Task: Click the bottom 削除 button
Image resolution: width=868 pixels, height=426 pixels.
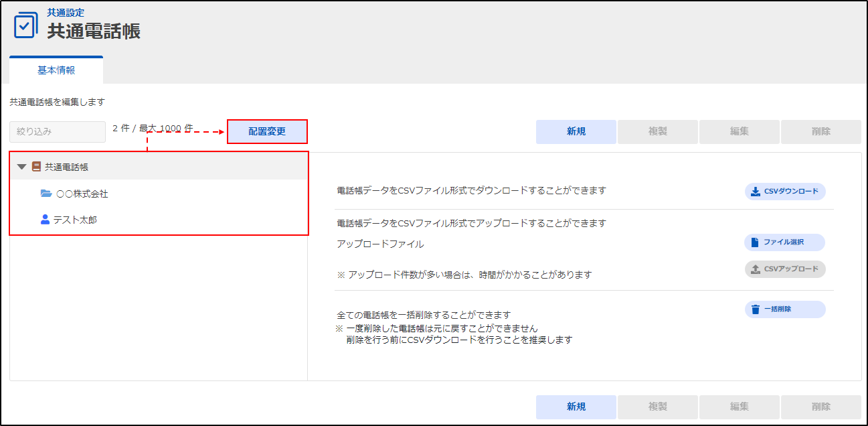Action: click(x=820, y=407)
